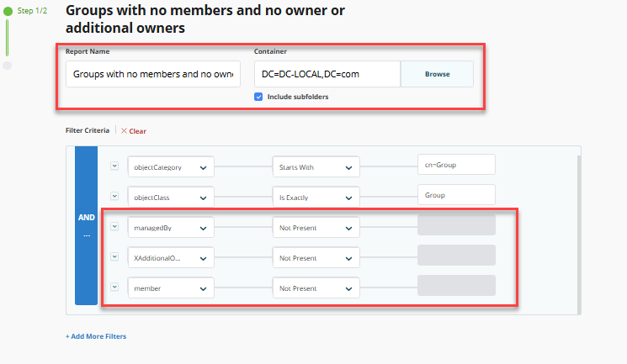Open Not Present dropdown in member row
Screen dimensions: 627x364
[x=316, y=288]
